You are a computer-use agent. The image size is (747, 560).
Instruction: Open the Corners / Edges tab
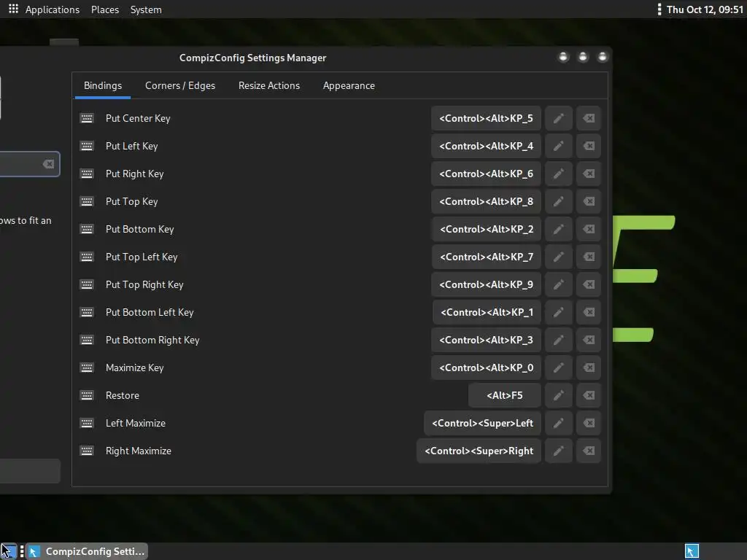[180, 86]
